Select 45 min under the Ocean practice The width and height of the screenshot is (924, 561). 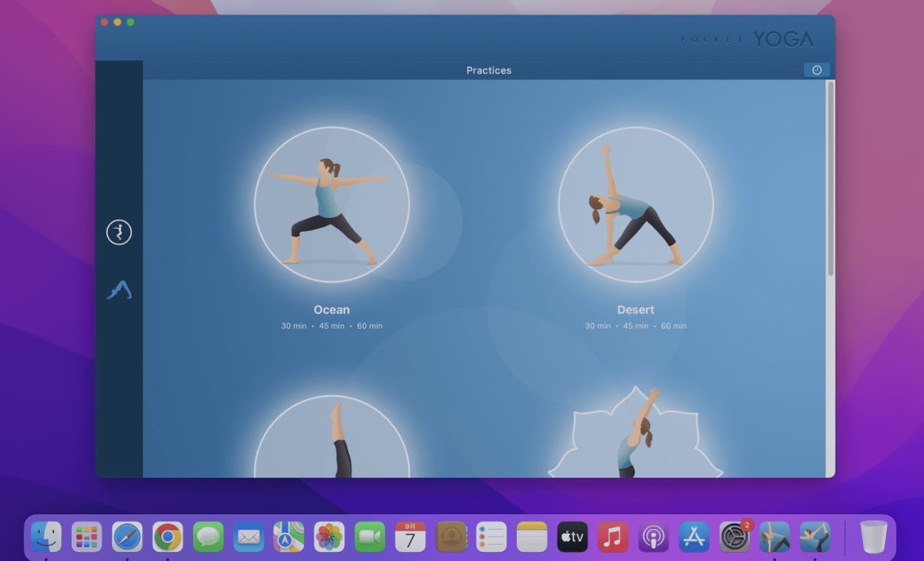tap(332, 326)
